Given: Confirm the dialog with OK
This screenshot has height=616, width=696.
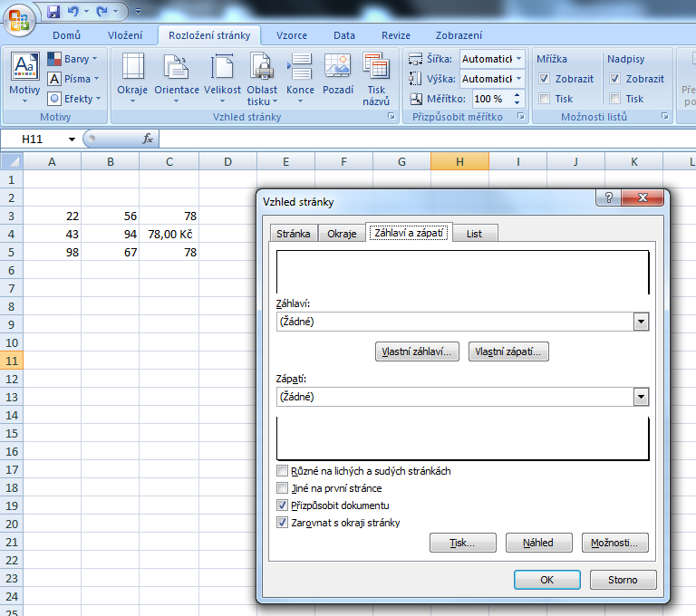Looking at the screenshot, I should (x=546, y=580).
